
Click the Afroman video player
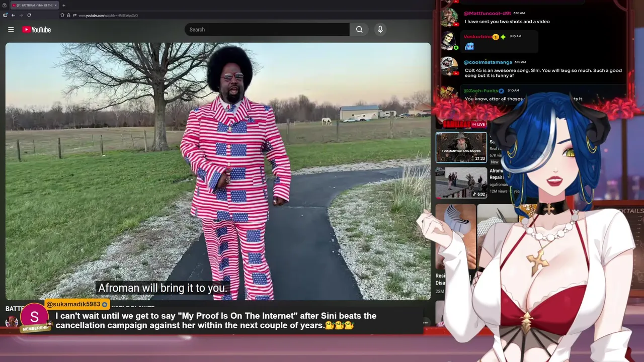pos(218,171)
